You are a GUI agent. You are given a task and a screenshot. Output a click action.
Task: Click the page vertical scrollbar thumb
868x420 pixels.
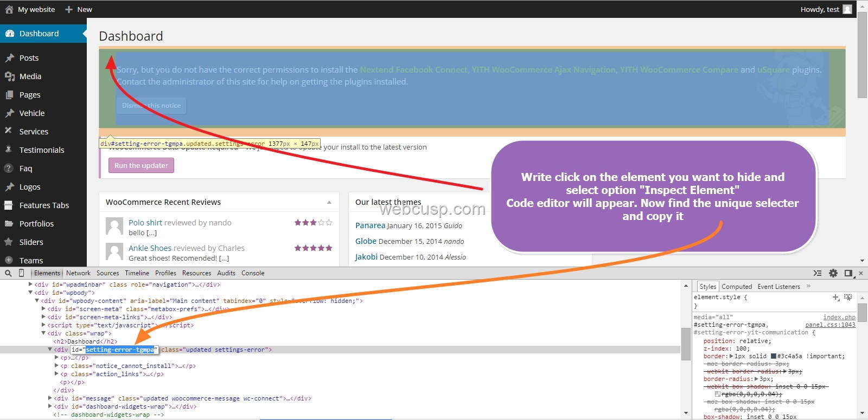point(862,54)
